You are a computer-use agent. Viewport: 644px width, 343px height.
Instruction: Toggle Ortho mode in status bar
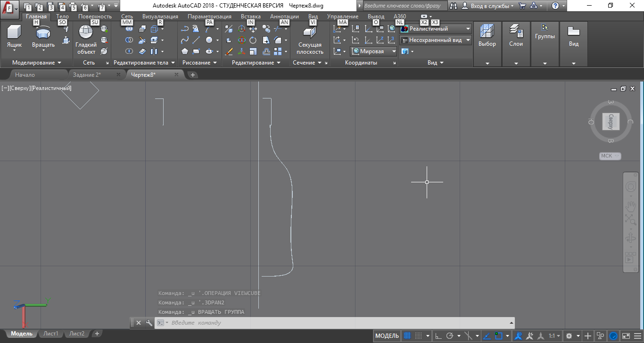[438, 336]
